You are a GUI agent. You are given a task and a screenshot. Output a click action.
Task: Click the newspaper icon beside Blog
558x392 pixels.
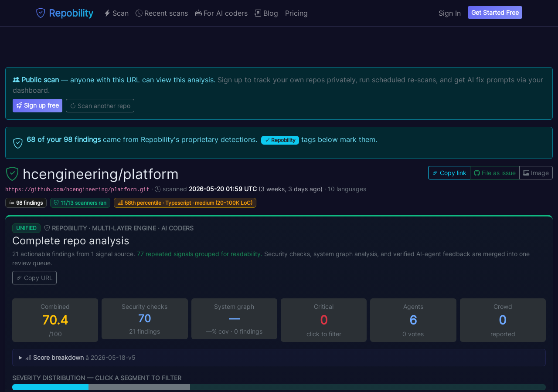pos(258,13)
